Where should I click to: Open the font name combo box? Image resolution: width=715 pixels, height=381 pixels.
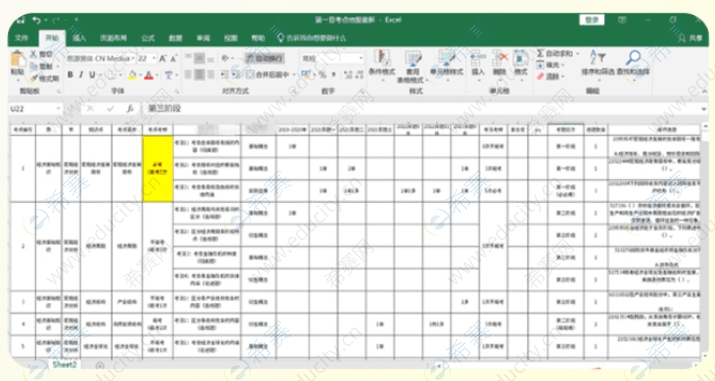tap(101, 59)
